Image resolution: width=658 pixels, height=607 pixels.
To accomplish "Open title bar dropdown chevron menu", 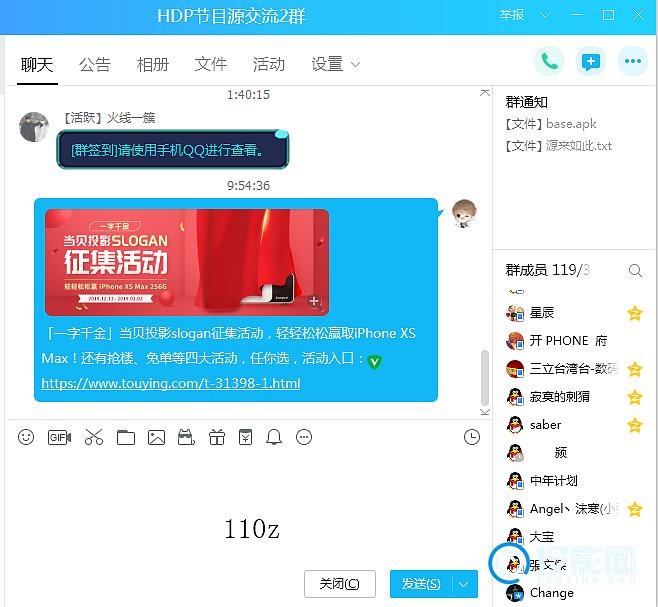I will [545, 16].
